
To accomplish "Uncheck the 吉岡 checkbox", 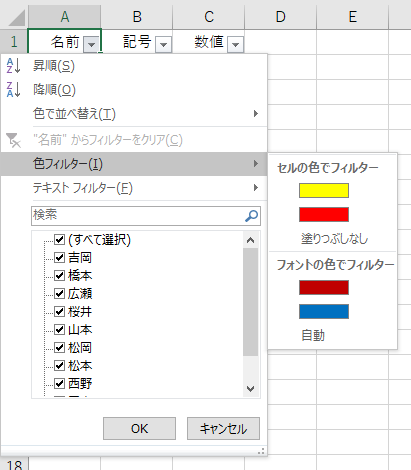I will 59,257.
